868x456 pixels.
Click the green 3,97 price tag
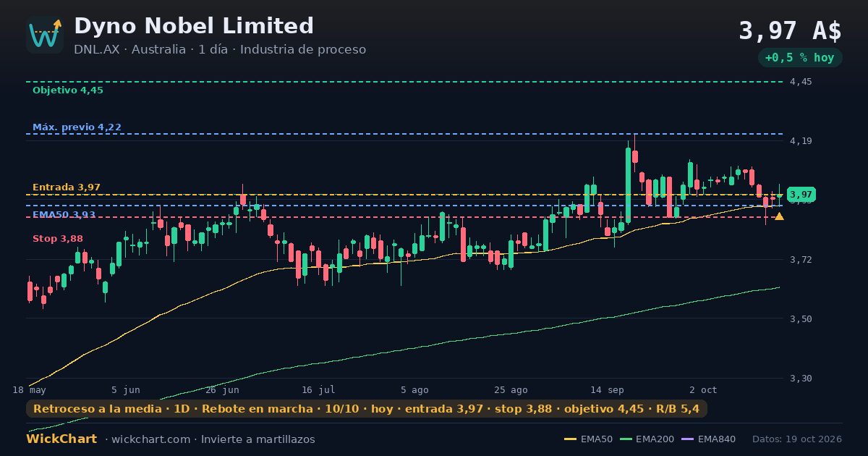tap(801, 195)
